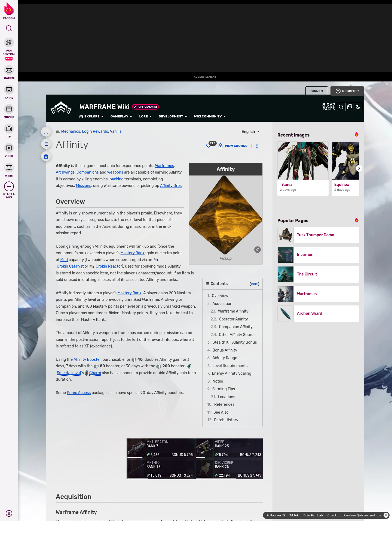
Task: Open the TV sidebar icon
Action: 9,128
